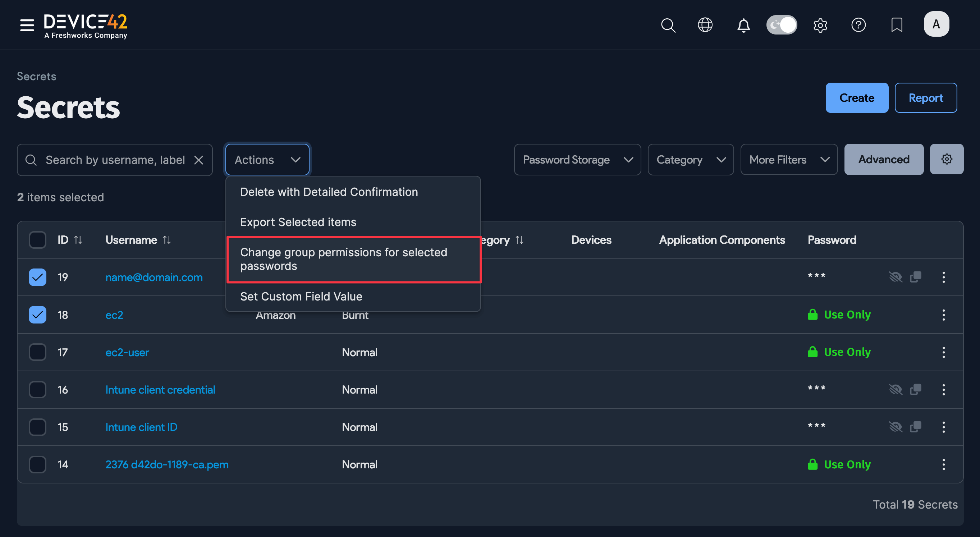
Task: Open saved bookmarks icon
Action: click(x=897, y=25)
